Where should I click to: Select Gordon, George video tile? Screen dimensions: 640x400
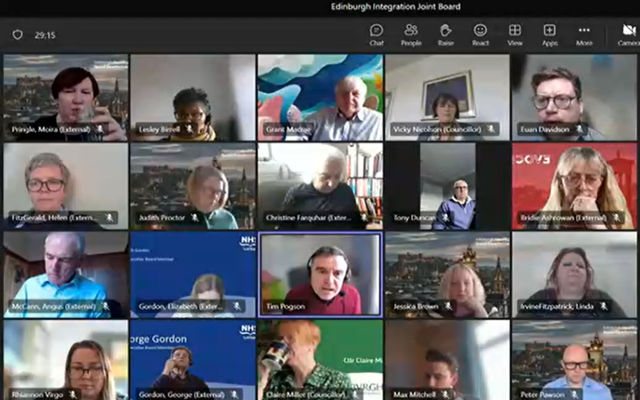point(193,360)
